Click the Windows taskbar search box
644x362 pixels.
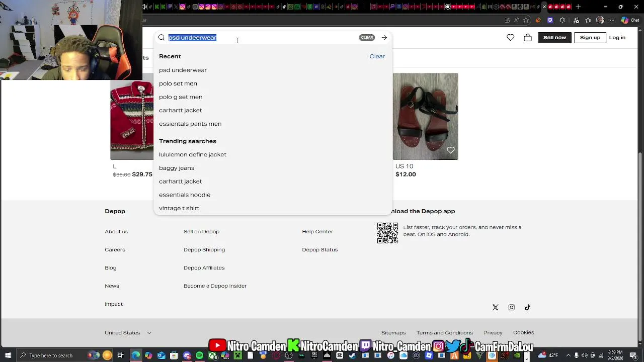[x=63, y=355]
